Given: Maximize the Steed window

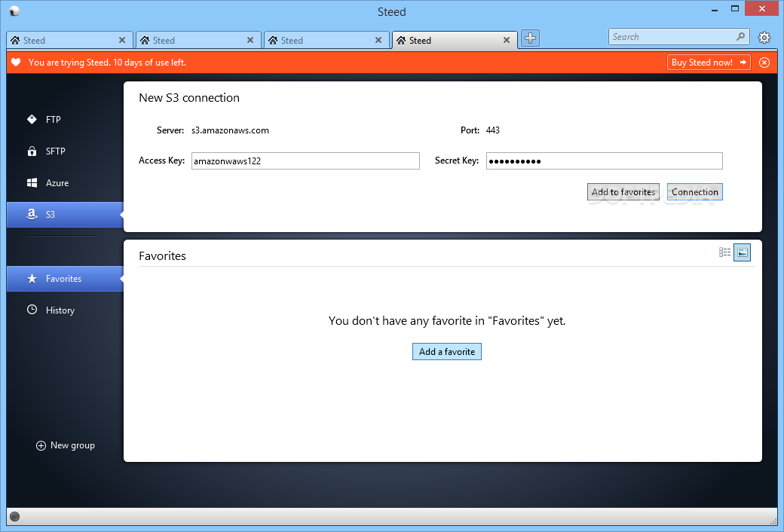Looking at the screenshot, I should pyautogui.click(x=734, y=8).
